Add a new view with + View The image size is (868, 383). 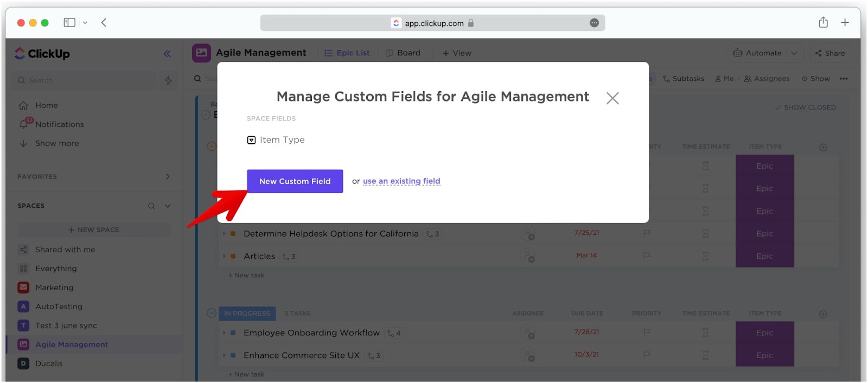pos(457,53)
